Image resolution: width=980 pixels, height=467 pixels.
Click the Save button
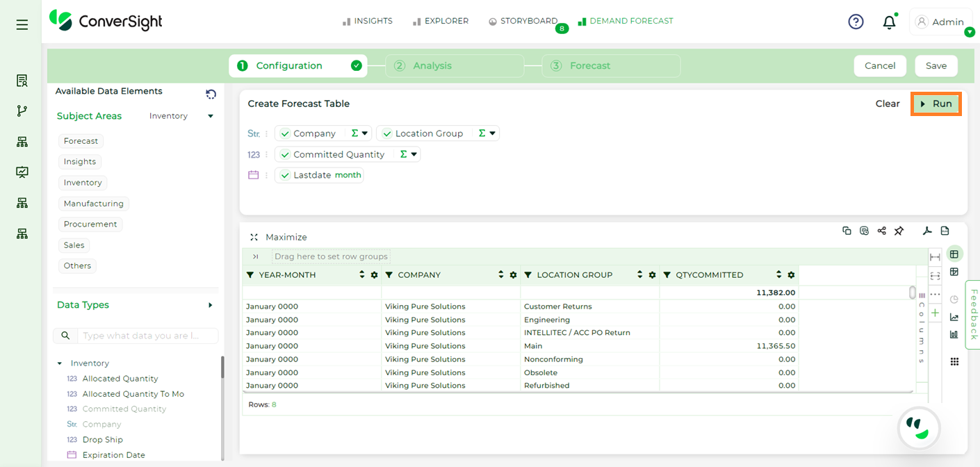(936, 66)
